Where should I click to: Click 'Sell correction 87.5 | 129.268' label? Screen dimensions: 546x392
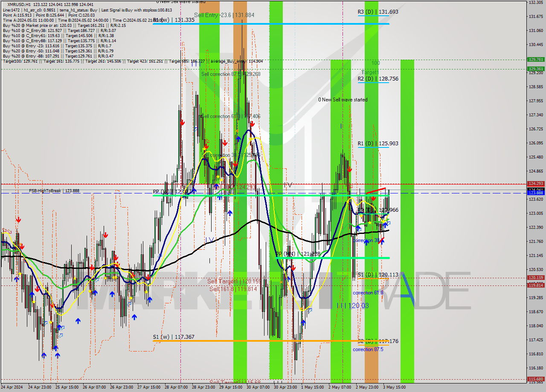tap(231, 74)
